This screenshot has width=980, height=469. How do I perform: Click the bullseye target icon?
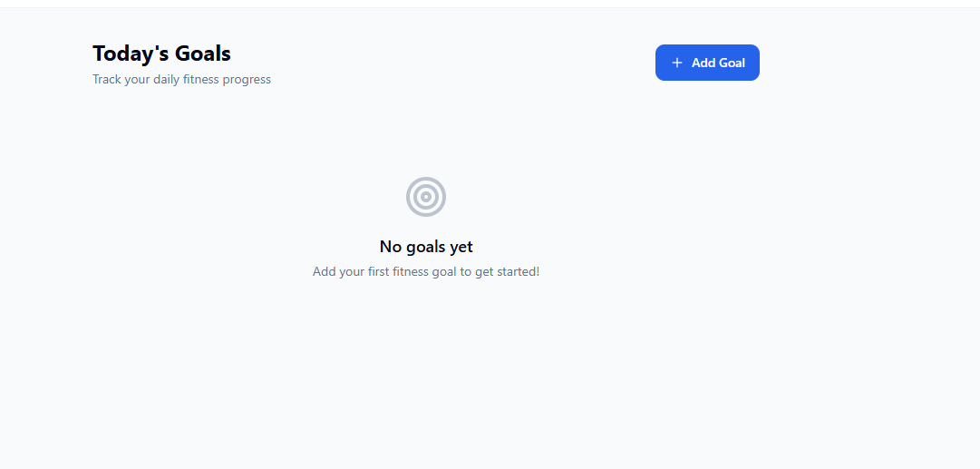[x=426, y=197]
